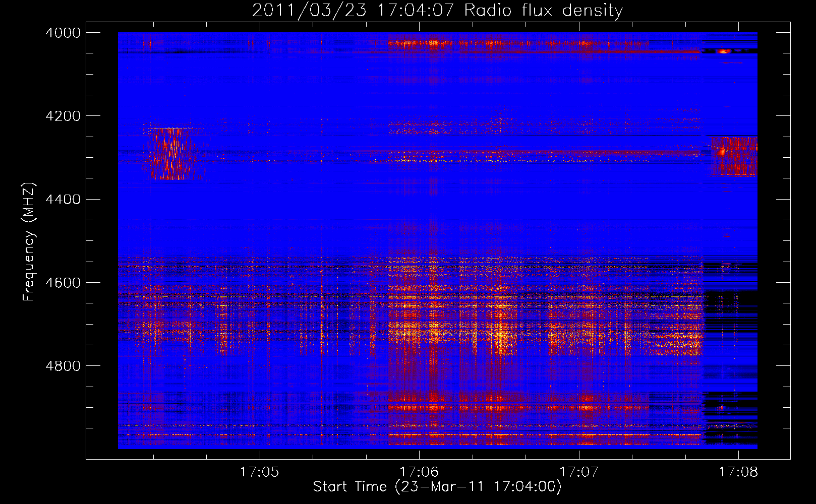The height and width of the screenshot is (504, 816).
Task: Click the 17:07 time axis label
Action: (x=579, y=472)
